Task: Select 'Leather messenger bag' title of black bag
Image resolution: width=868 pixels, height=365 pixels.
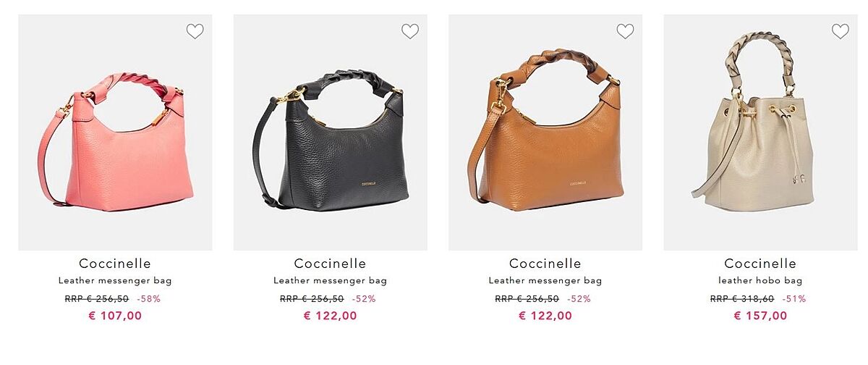Action: [x=330, y=281]
